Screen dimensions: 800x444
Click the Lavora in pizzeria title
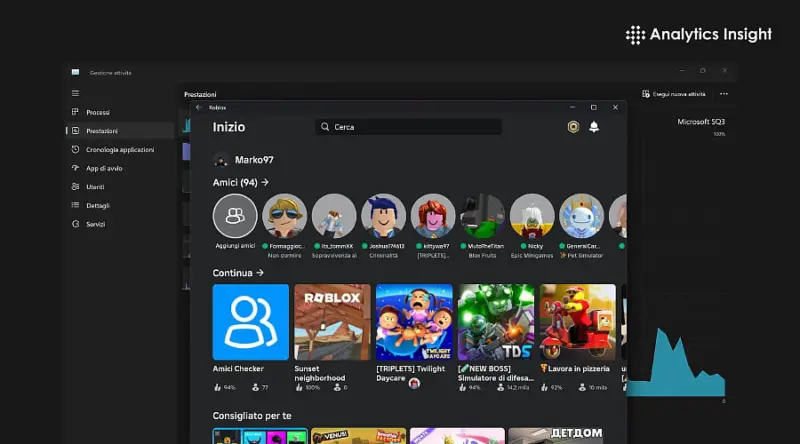575,368
